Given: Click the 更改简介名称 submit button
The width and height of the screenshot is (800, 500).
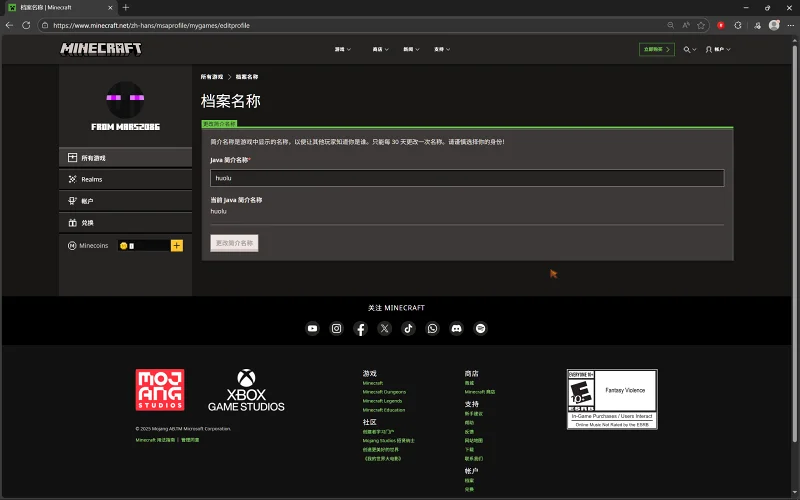Looking at the screenshot, I should [234, 243].
